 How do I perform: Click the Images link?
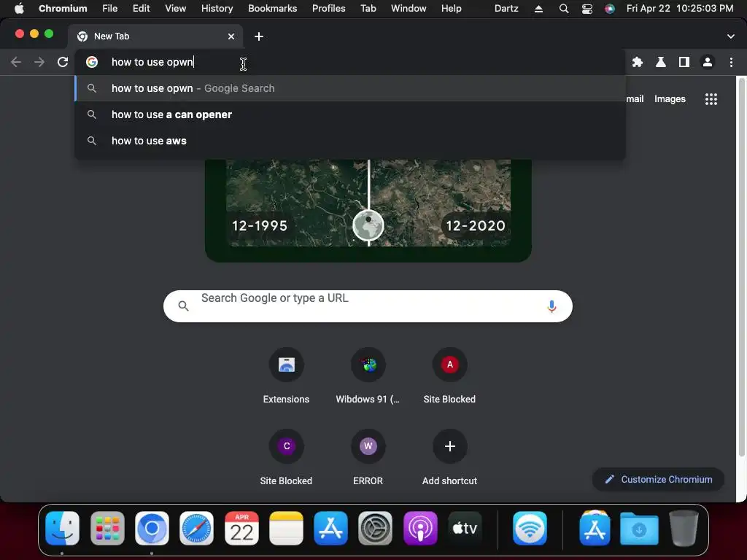pos(670,99)
